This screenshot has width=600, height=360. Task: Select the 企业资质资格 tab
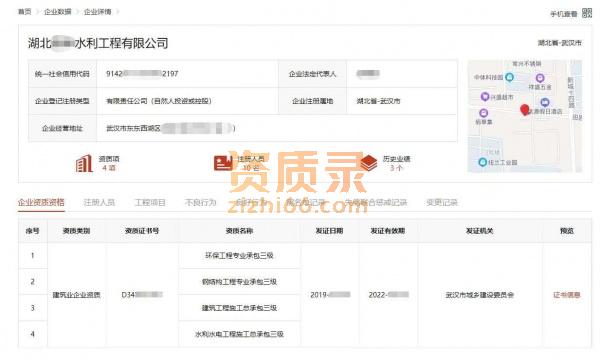[x=41, y=202]
